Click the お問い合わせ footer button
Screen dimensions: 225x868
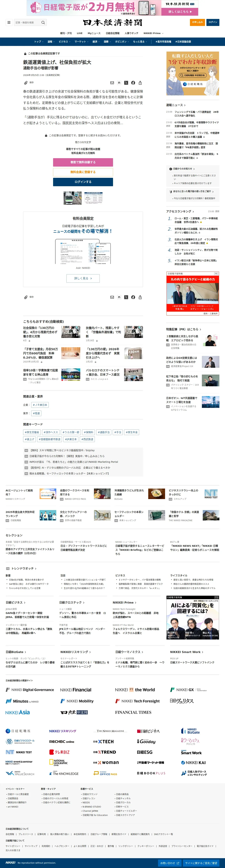tap(170, 863)
